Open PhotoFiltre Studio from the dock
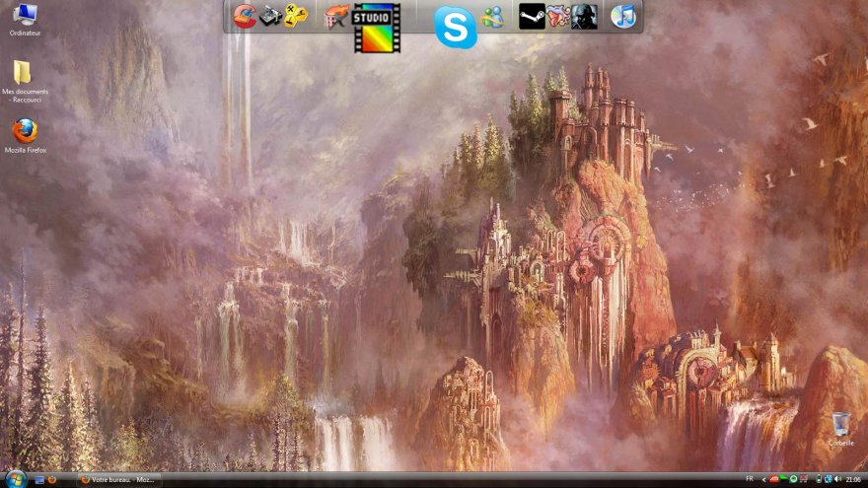 pyautogui.click(x=377, y=28)
